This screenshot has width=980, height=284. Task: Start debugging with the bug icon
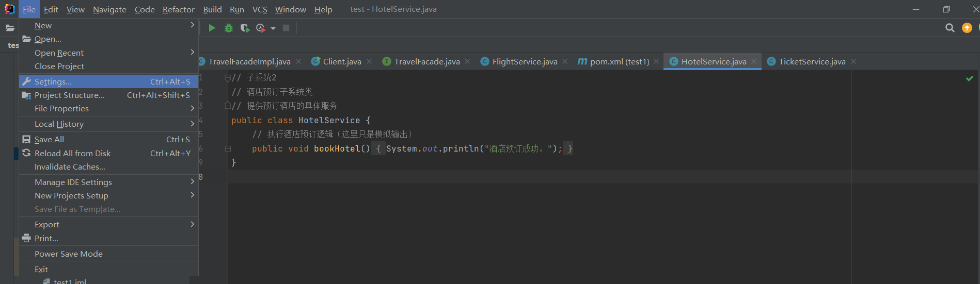point(229,28)
